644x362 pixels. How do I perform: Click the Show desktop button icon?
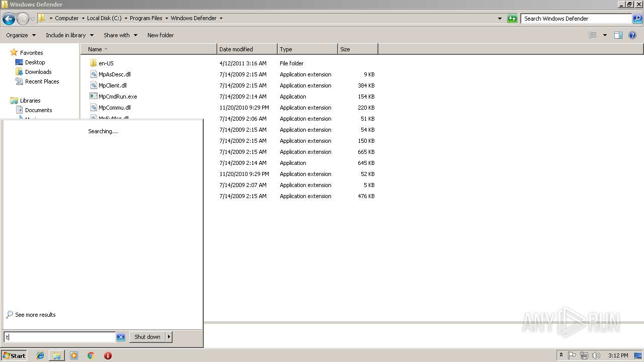[638, 355]
